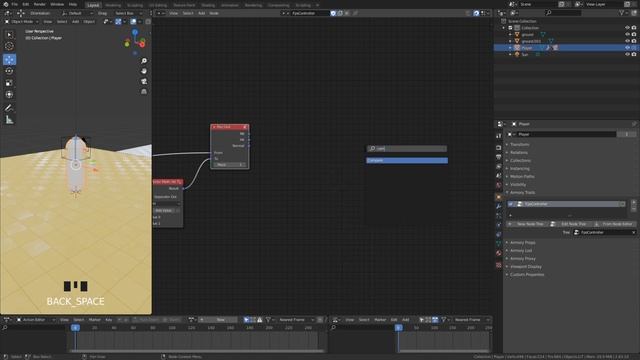Click the Blender logo menu icon
This screenshot has width=640, height=360.
6,4
